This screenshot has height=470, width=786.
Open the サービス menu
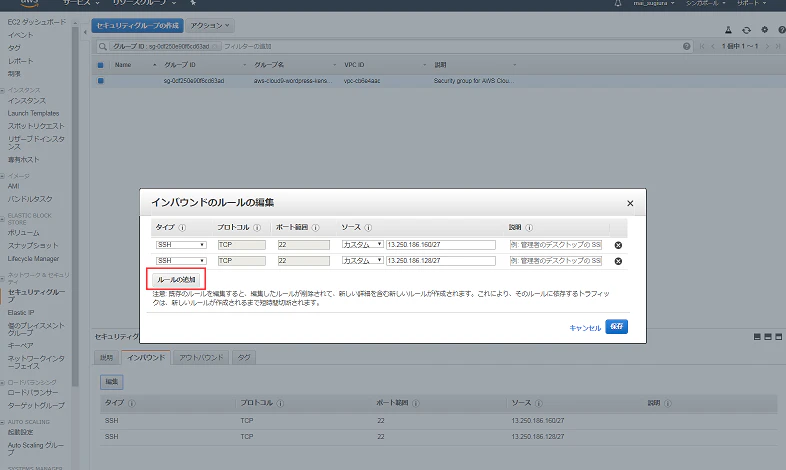click(81, 3)
